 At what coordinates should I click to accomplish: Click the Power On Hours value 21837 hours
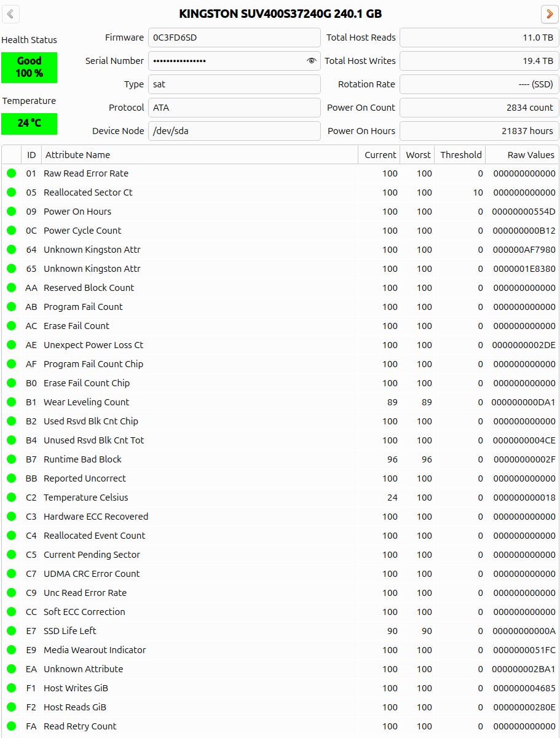tap(479, 131)
